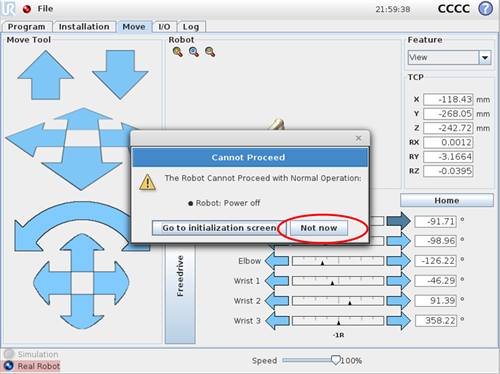
Task: Click the Wrist 2 joint position slider
Action: point(338,301)
